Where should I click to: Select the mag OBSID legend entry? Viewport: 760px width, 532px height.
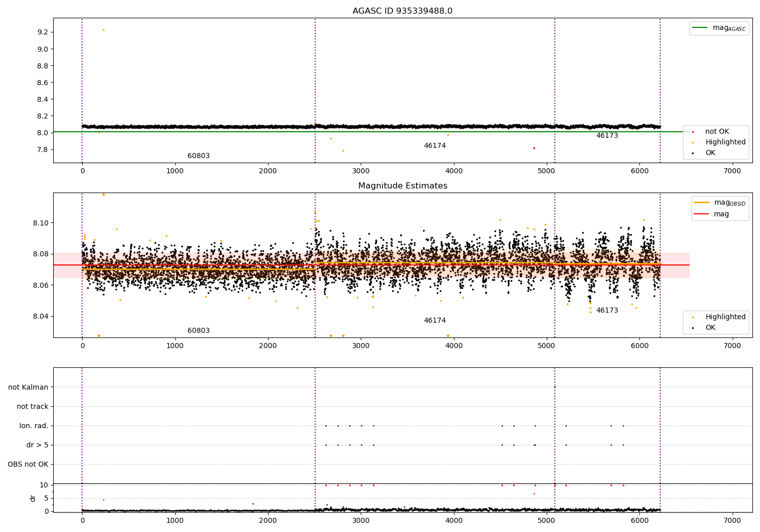pyautogui.click(x=719, y=203)
